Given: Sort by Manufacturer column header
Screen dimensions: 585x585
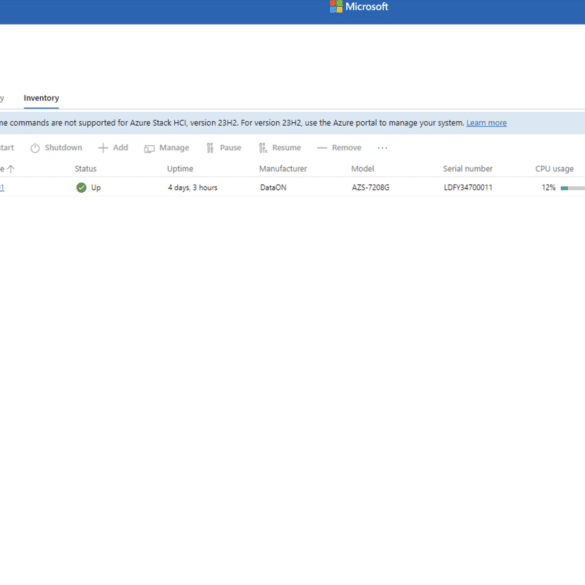Looking at the screenshot, I should click(283, 169).
